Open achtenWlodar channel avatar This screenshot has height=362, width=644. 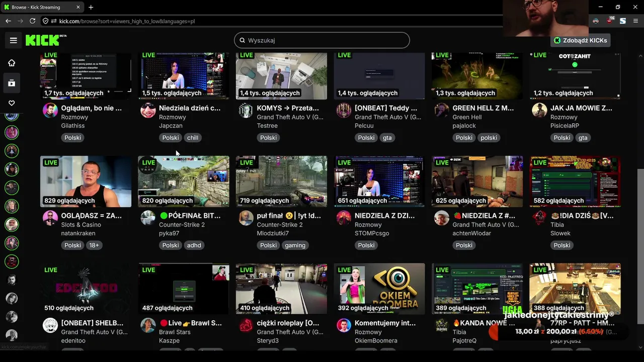pos(442,218)
